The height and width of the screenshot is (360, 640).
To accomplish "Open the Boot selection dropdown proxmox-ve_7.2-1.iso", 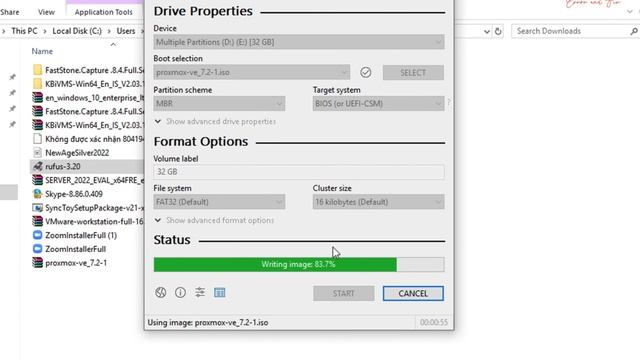I will (251, 73).
